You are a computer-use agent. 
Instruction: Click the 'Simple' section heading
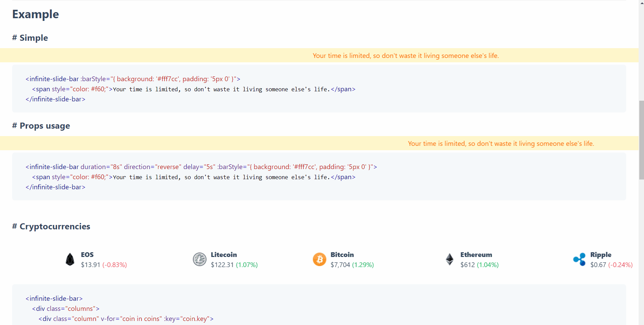coord(33,38)
